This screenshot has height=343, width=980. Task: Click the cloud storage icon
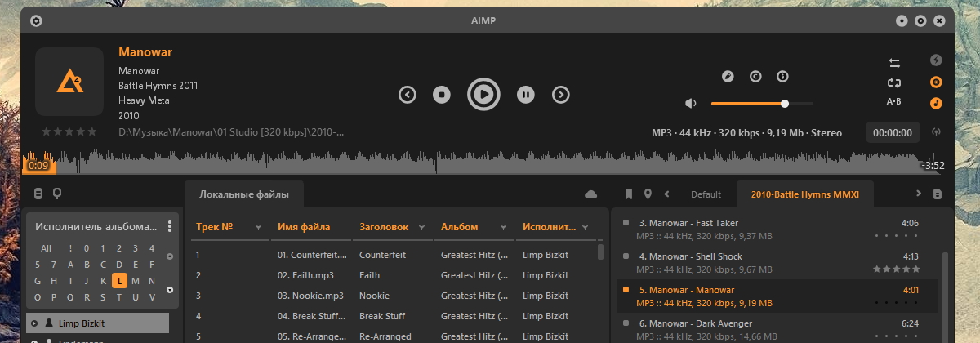[x=591, y=194]
